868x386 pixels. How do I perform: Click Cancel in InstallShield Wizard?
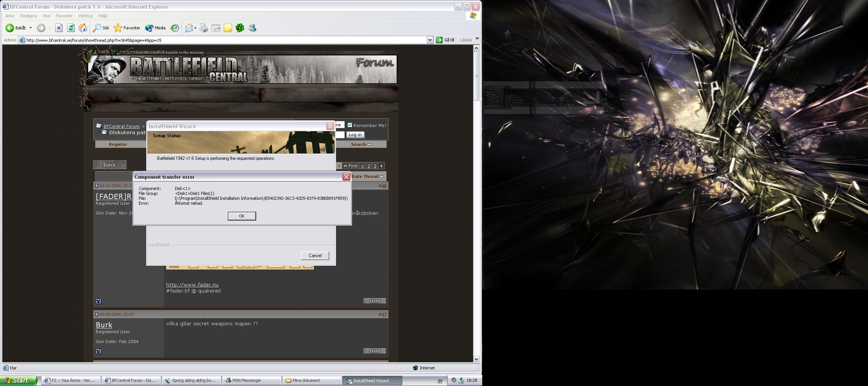[315, 256]
